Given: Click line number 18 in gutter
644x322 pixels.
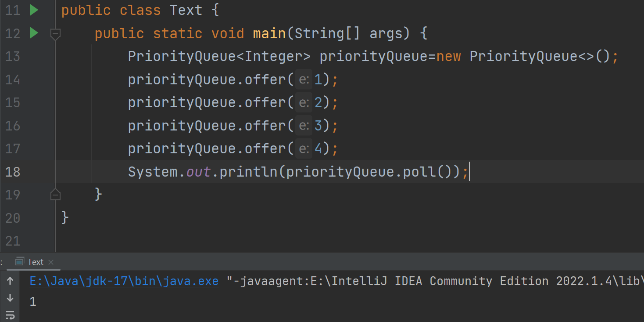Looking at the screenshot, I should (x=13, y=172).
